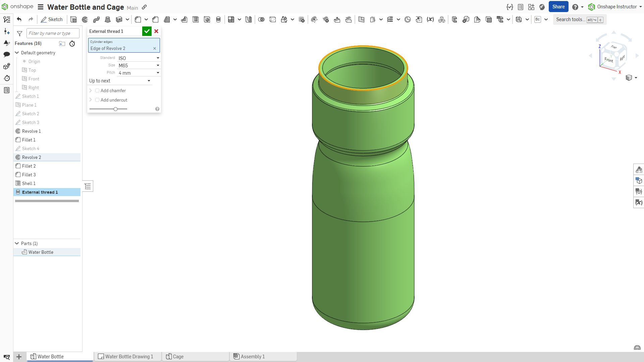The height and width of the screenshot is (362, 644).
Task: Drag the thread depth slider control
Action: pos(115,108)
